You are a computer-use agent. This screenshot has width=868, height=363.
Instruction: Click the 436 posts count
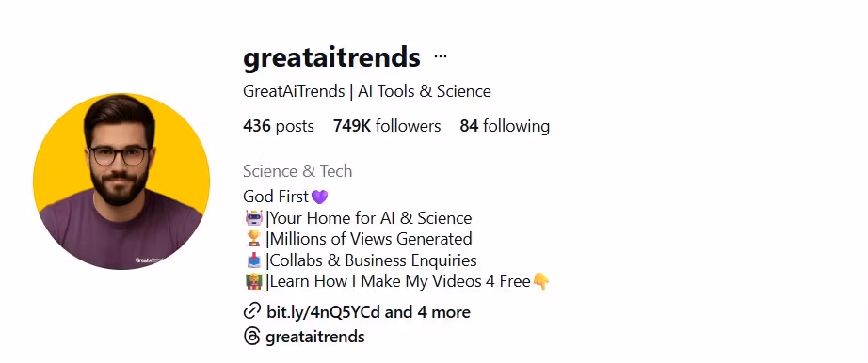(x=279, y=126)
